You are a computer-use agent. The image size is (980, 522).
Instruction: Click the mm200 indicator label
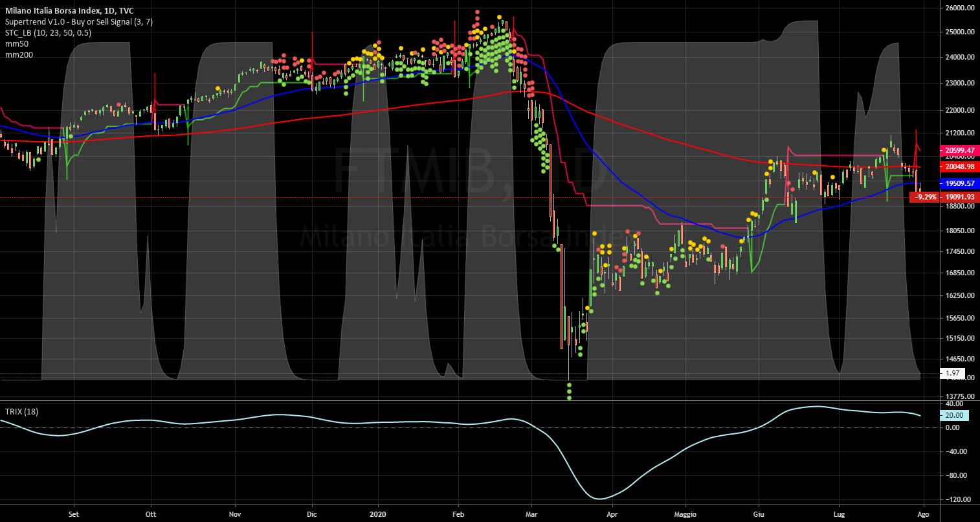[19, 54]
